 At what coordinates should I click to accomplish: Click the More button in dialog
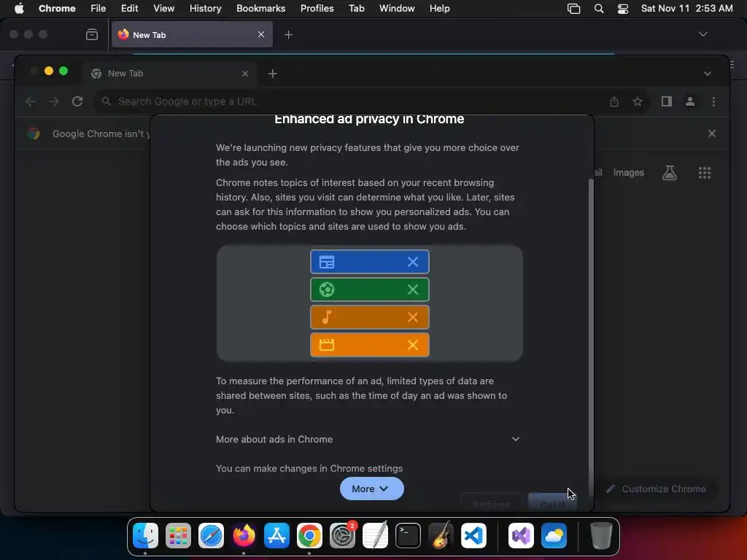tap(371, 489)
